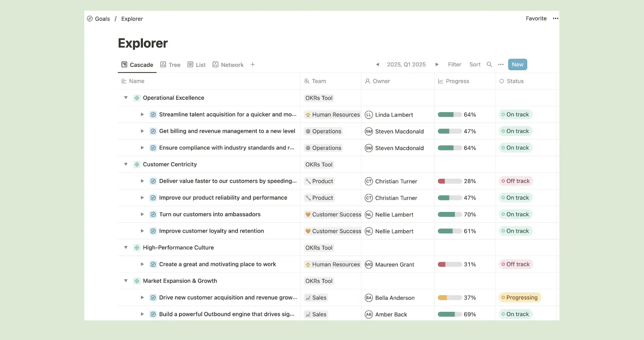Open view options ellipsis next to New

[501, 65]
